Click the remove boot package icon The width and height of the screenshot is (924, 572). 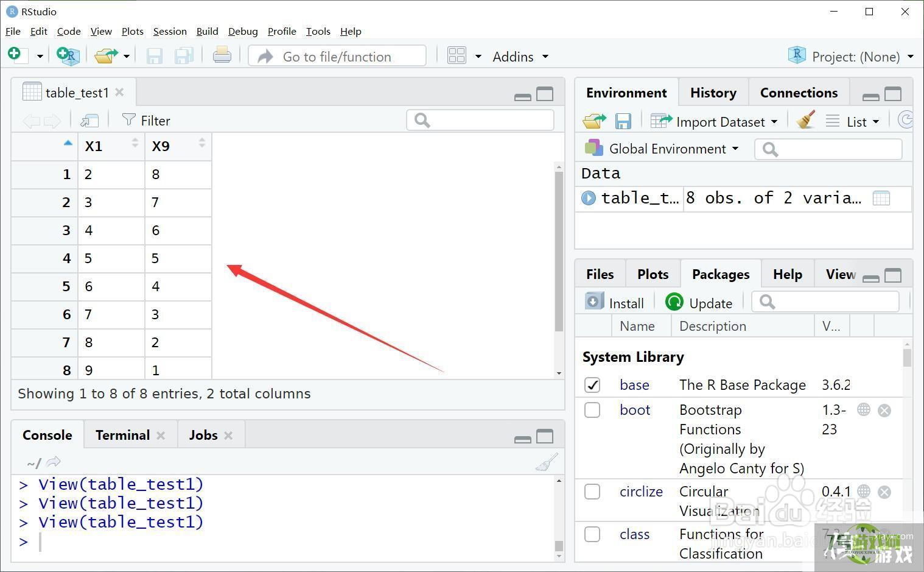click(884, 410)
